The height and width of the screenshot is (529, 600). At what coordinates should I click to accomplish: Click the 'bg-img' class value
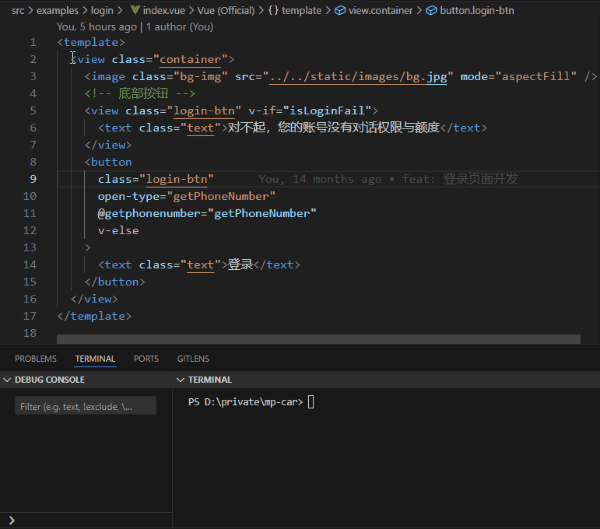tap(201, 77)
